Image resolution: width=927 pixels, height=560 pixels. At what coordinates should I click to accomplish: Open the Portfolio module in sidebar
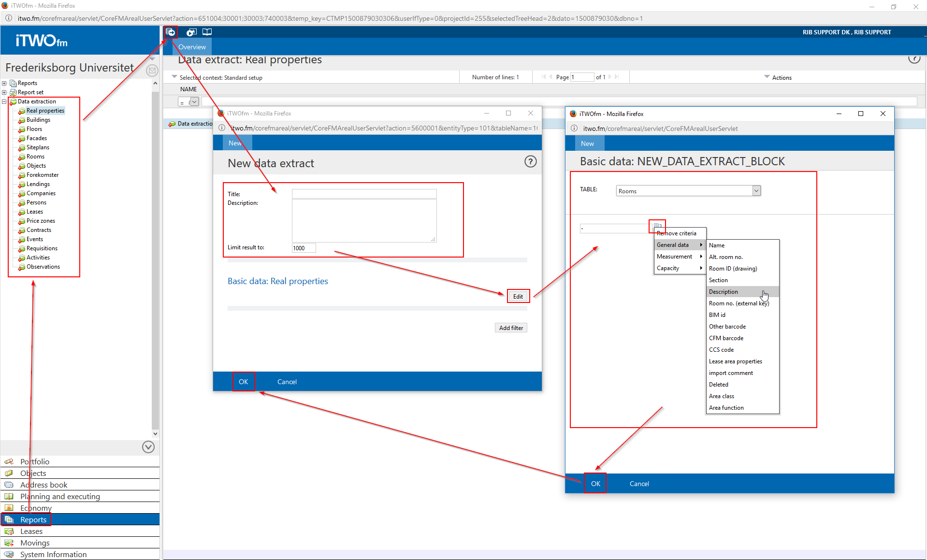pyautogui.click(x=34, y=461)
